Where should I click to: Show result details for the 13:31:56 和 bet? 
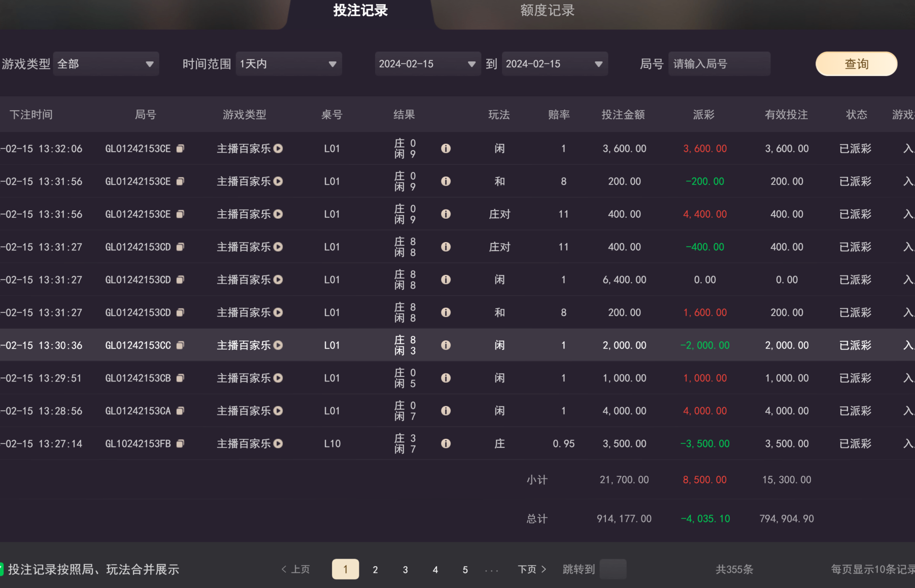tap(446, 181)
